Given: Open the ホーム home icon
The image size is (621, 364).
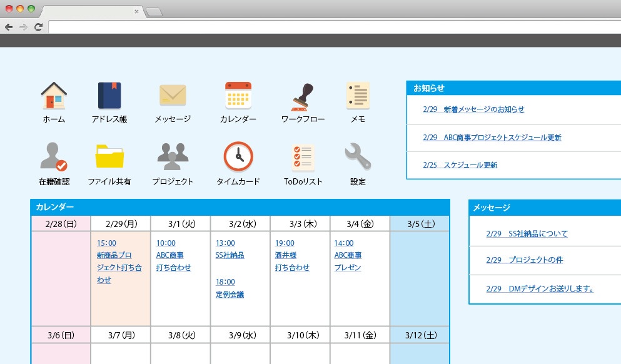Looking at the screenshot, I should coord(54,96).
